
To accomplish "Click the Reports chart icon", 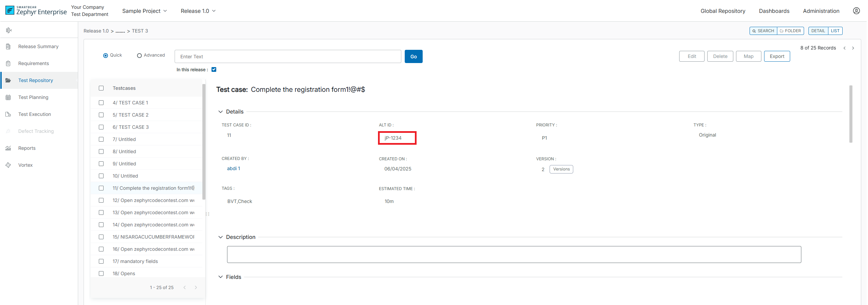I will coord(8,148).
